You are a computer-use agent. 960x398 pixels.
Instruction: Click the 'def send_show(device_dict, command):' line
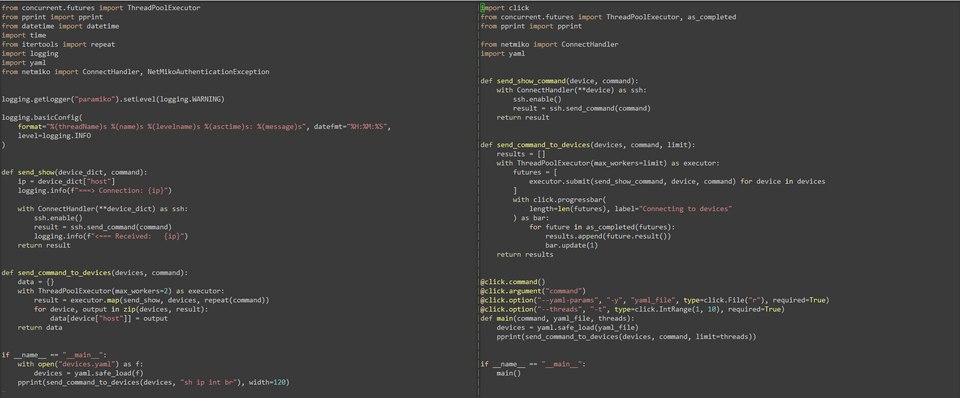[x=74, y=173]
